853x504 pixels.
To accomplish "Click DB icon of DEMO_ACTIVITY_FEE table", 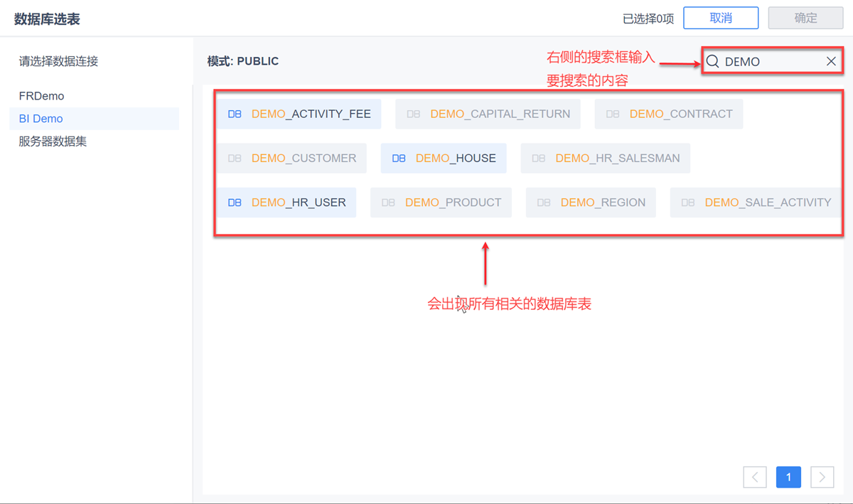I will coord(235,114).
